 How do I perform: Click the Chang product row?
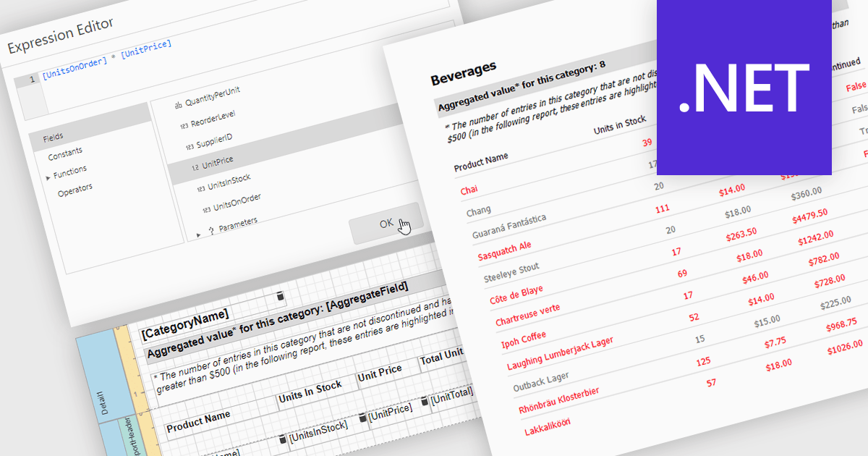pyautogui.click(x=479, y=210)
